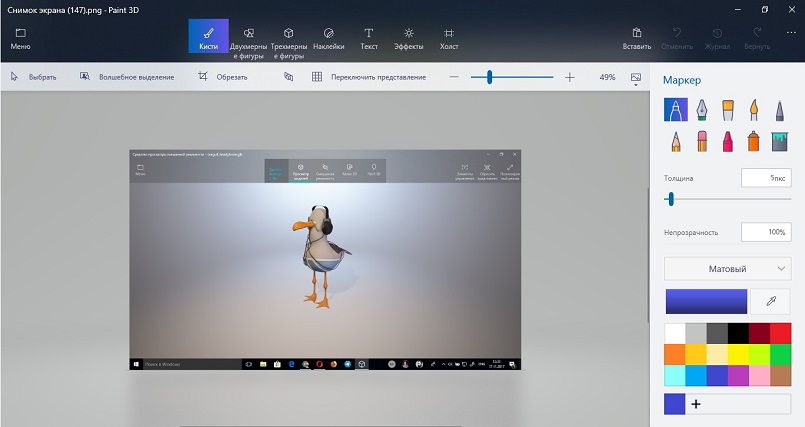Screen dimensions: 805x427
Task: Pick the amber gold color swatch
Action: tap(696, 354)
